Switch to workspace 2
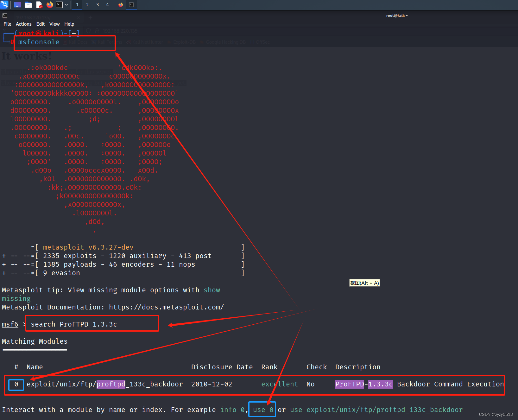518x420 pixels. tap(87, 5)
